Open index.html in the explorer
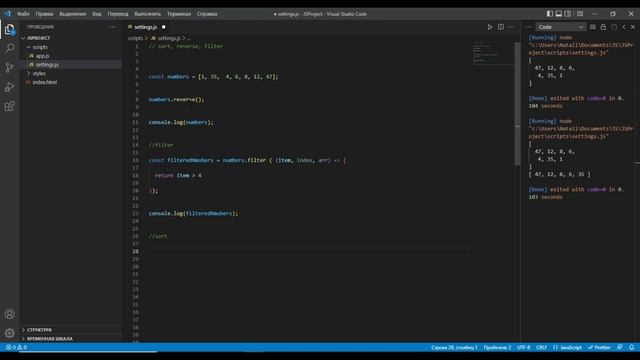Screen dimensions: 640x360 [44, 82]
